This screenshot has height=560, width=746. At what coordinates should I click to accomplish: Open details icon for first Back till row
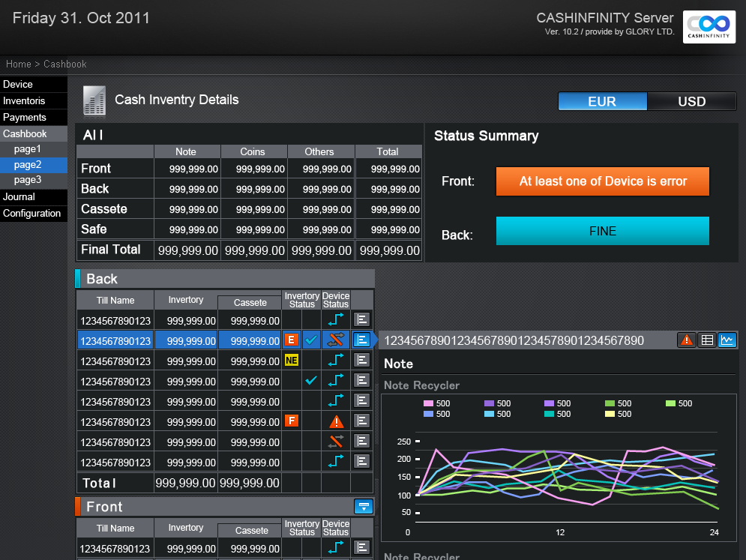point(362,320)
